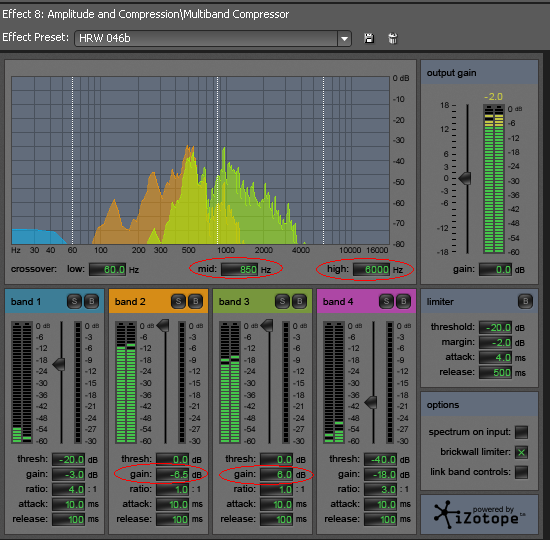Click the save preset floppy disk icon
Screen dimensions: 550x540
pos(369,38)
